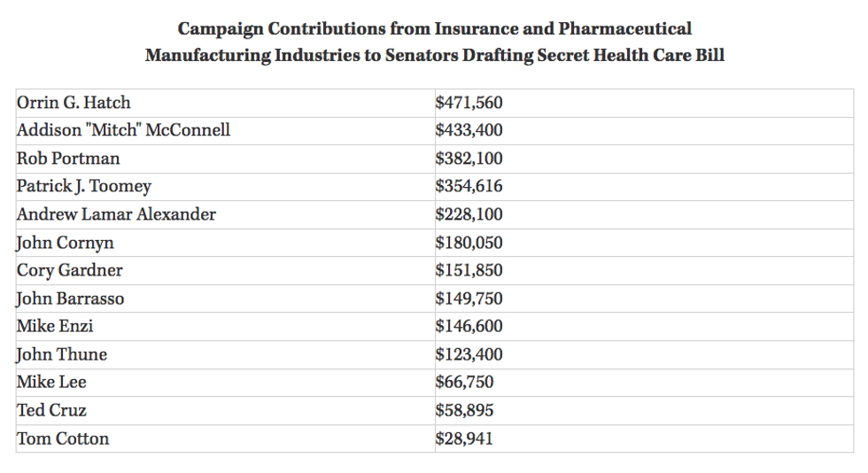Select the Rob Portman row name

click(x=68, y=159)
